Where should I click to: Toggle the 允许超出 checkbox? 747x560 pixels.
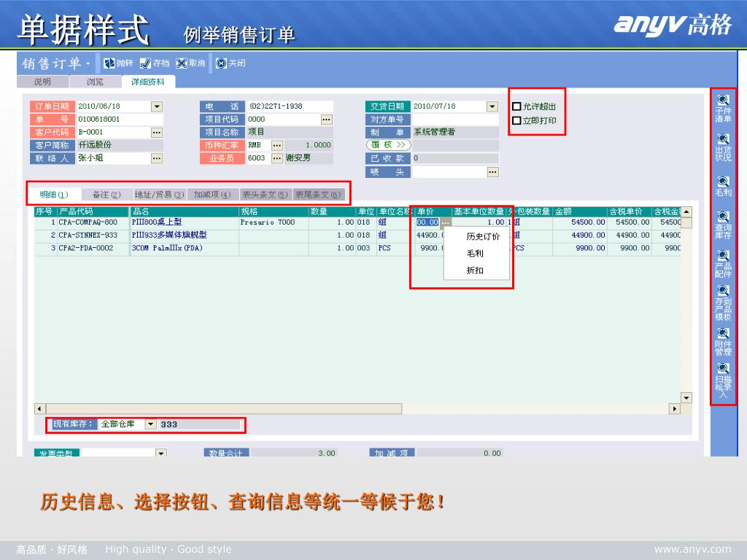pyautogui.click(x=516, y=106)
